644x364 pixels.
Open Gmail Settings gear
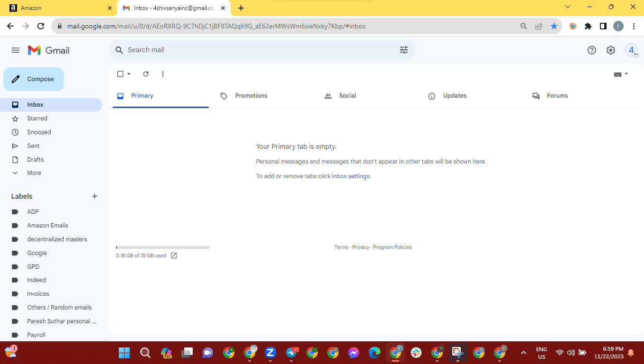tap(611, 50)
